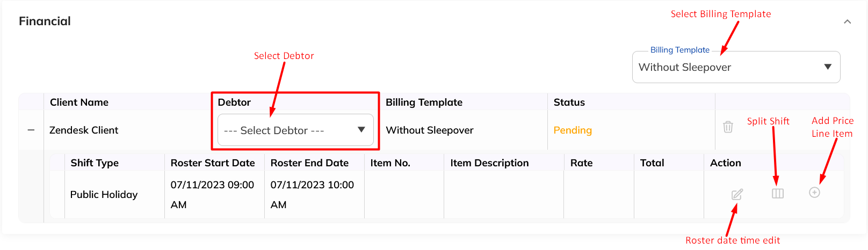Click the Rate column header
The height and width of the screenshot is (250, 868).
coord(581,163)
